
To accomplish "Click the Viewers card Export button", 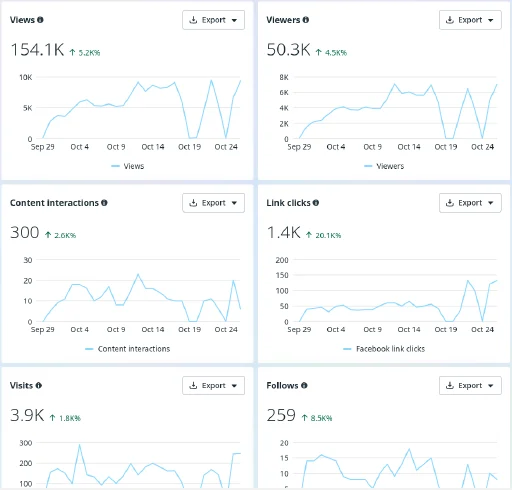I will (470, 20).
